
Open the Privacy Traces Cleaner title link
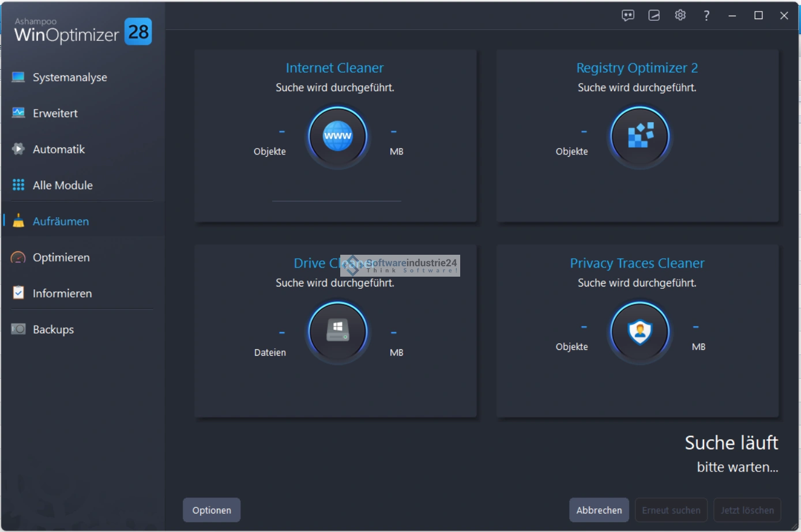pos(637,263)
